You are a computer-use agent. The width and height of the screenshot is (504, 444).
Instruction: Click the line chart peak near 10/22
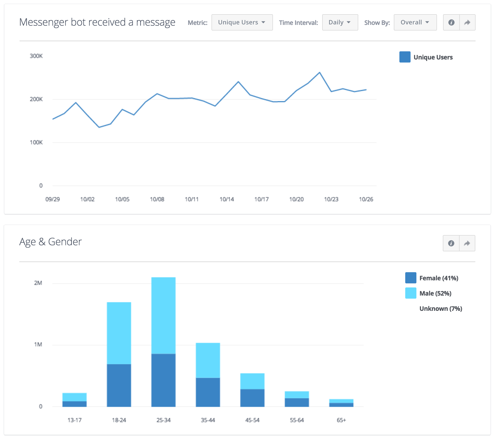(320, 72)
